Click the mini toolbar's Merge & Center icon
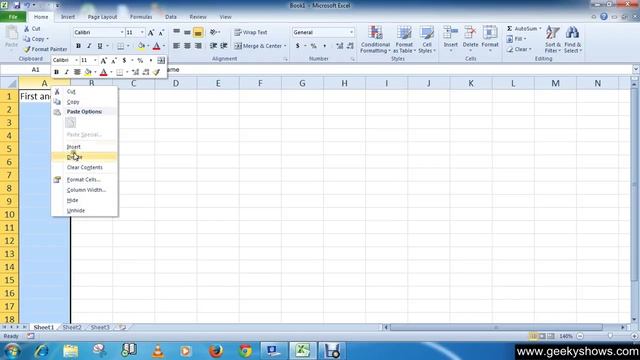The height and width of the screenshot is (360, 640). click(161, 60)
